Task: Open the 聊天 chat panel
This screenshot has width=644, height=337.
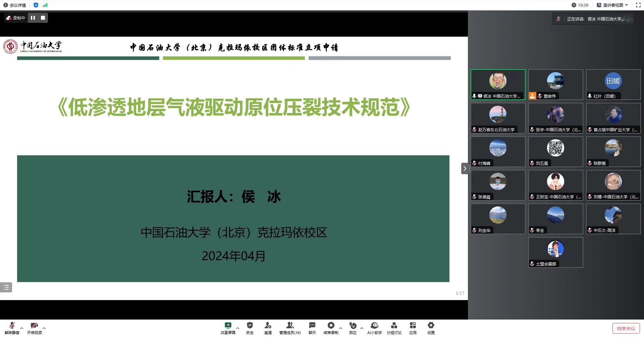Action: pyautogui.click(x=312, y=328)
